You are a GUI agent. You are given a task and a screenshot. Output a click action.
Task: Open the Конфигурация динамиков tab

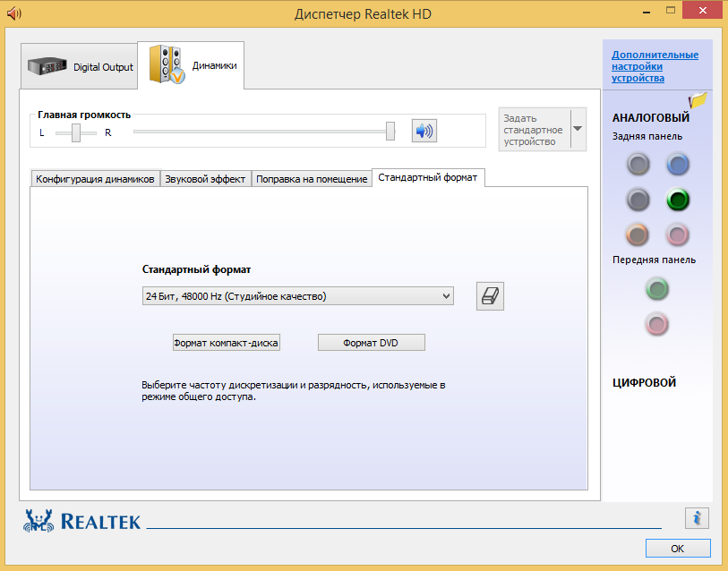[x=95, y=179]
